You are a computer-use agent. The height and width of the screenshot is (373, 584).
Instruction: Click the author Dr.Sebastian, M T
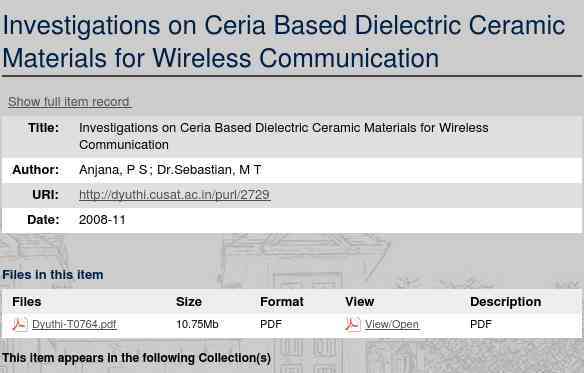pyautogui.click(x=209, y=170)
